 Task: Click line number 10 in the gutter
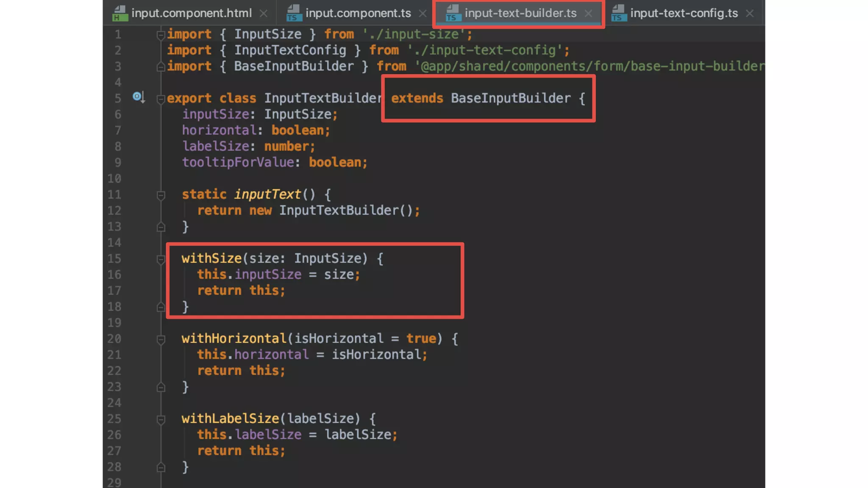coord(114,179)
